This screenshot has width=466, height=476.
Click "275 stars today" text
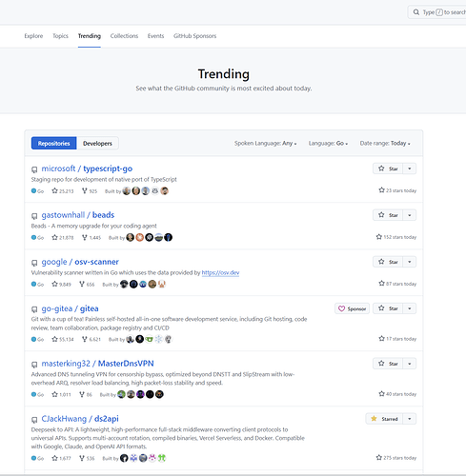396,458
